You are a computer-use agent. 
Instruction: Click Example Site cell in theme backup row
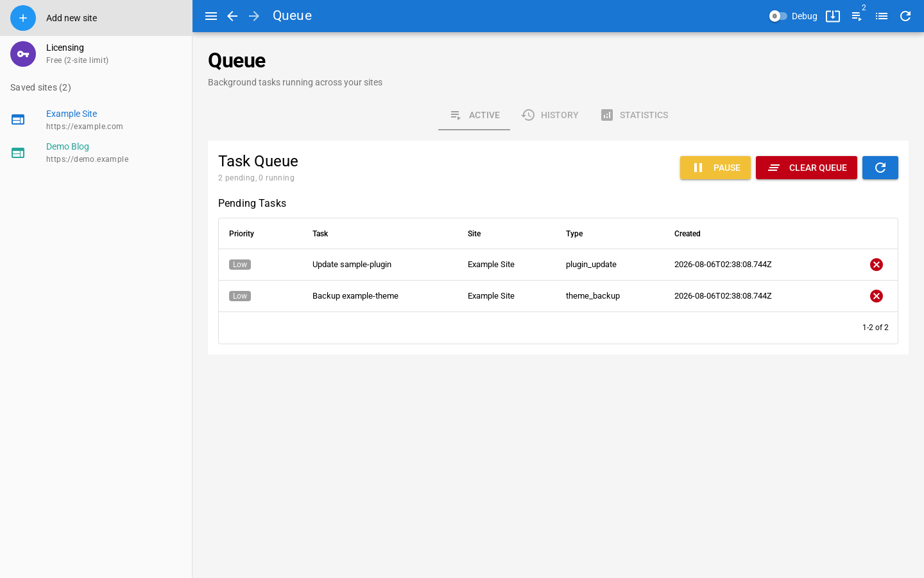[491, 296]
